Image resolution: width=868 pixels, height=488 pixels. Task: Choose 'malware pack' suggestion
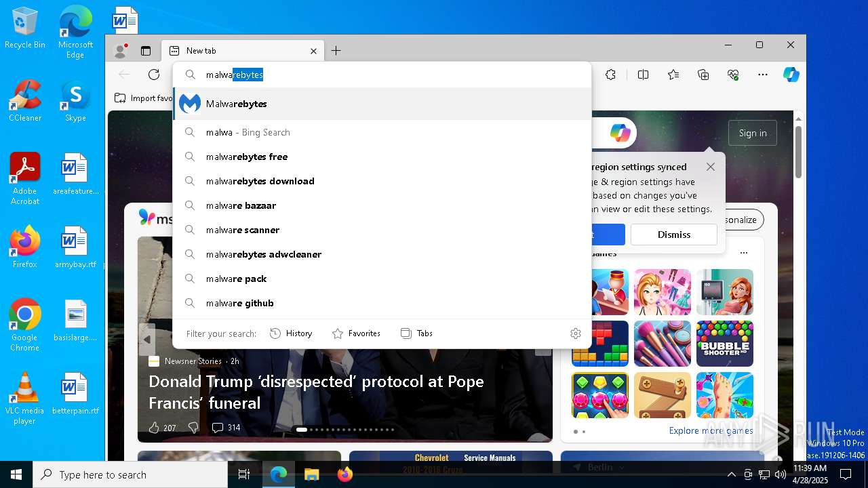(382, 279)
